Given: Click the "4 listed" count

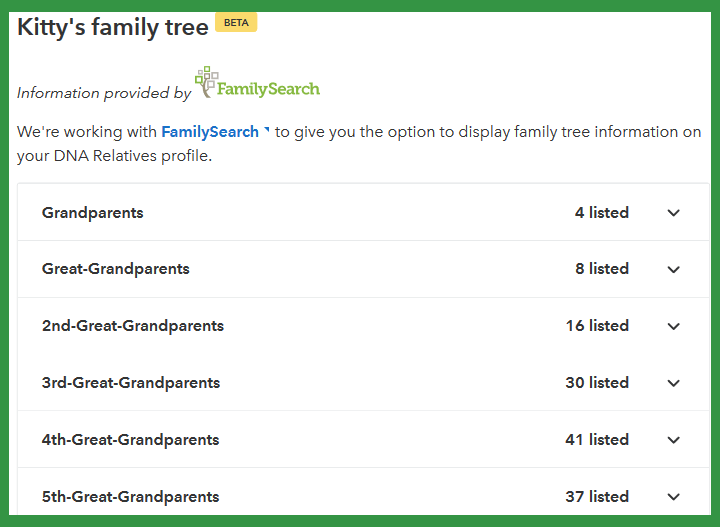Looking at the screenshot, I should click(x=602, y=213).
